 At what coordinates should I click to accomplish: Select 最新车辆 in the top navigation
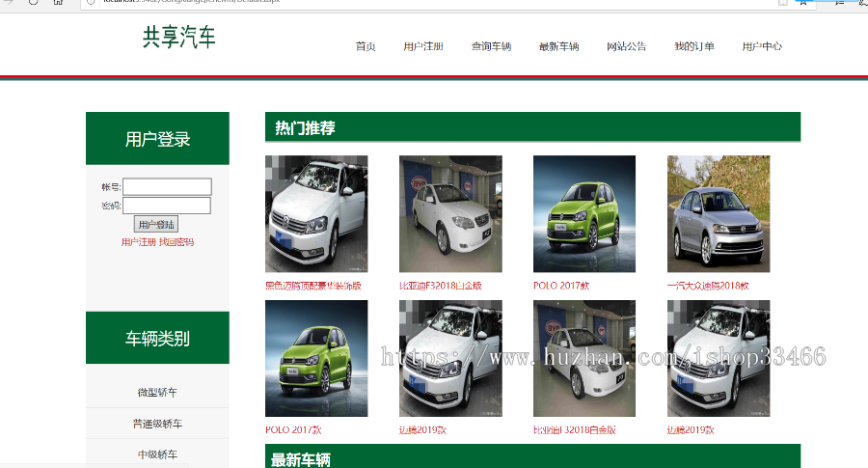pos(558,46)
